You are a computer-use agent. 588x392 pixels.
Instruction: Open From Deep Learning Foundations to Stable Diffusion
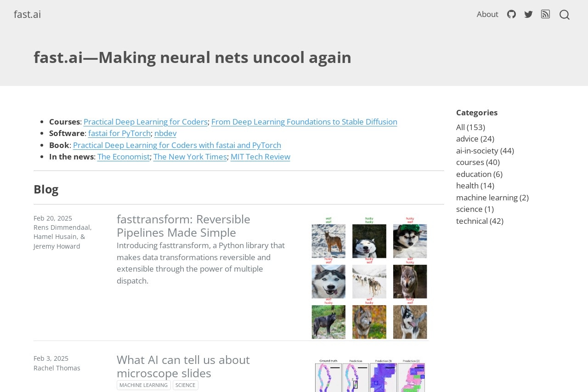click(x=304, y=122)
